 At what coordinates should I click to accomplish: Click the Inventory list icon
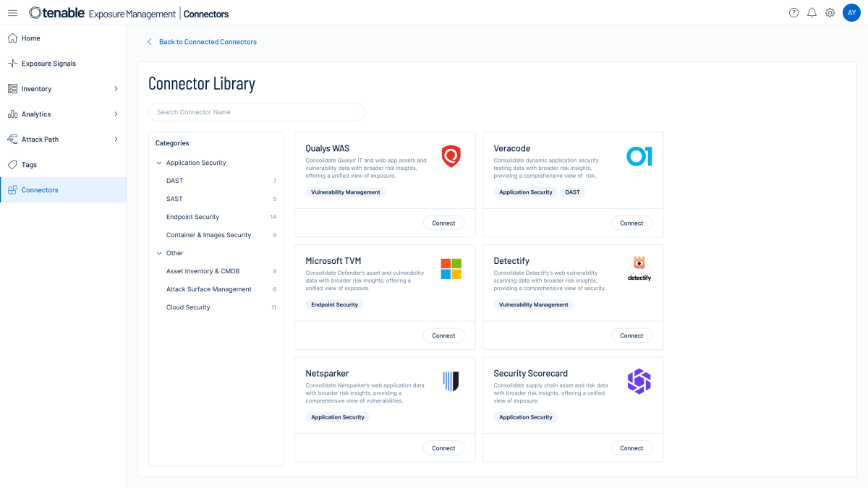point(12,89)
